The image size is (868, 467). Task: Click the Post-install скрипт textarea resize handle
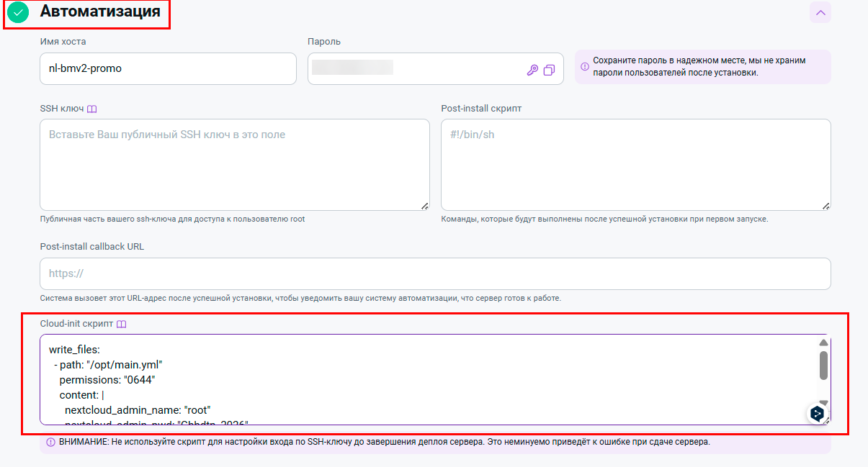point(826,206)
